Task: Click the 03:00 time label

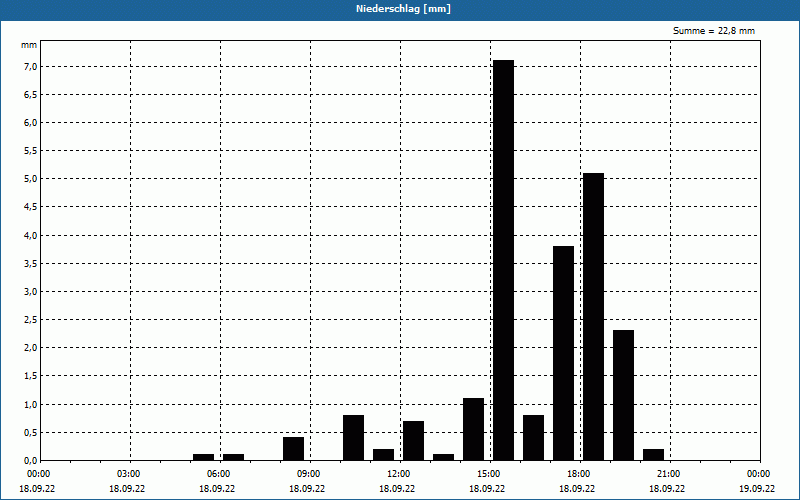Action: [129, 474]
